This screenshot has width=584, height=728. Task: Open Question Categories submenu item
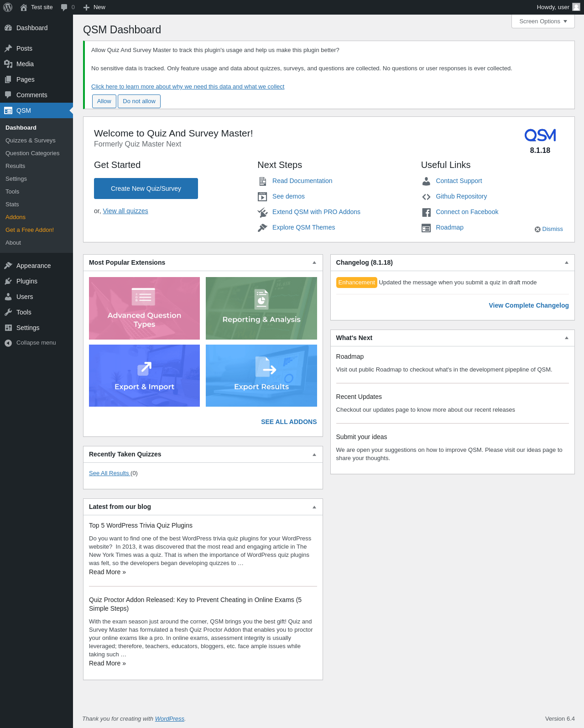point(32,153)
